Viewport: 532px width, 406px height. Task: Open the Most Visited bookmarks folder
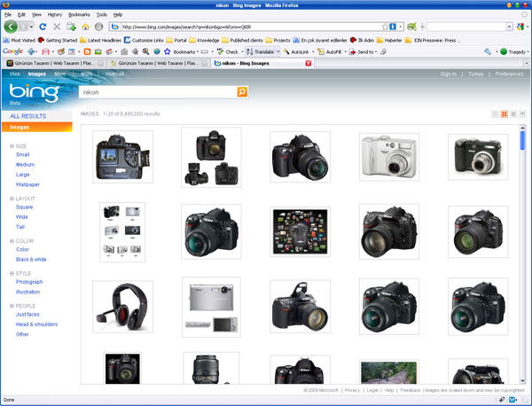tap(20, 40)
